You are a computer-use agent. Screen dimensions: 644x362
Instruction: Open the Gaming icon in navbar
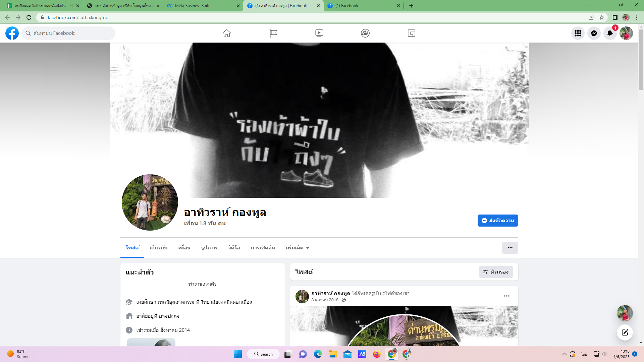pyautogui.click(x=411, y=33)
